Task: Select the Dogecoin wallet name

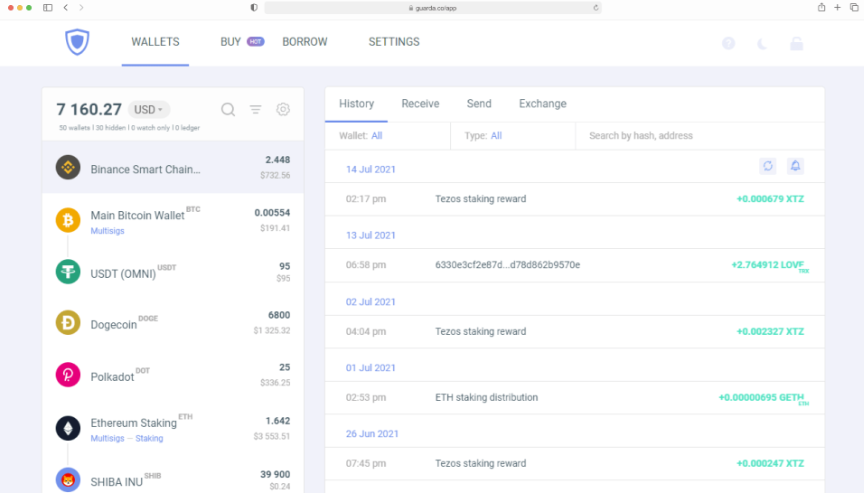Action: tap(114, 325)
